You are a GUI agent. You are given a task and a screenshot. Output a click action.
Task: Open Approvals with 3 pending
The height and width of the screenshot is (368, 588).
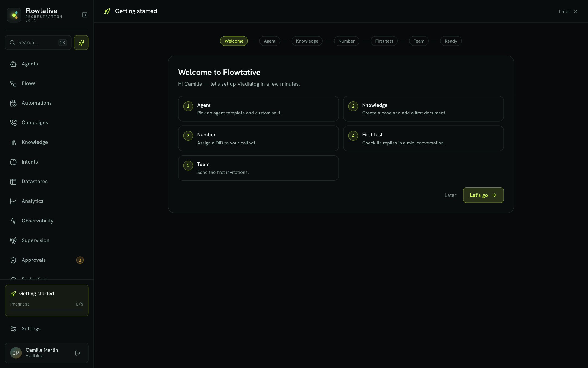[47, 260]
